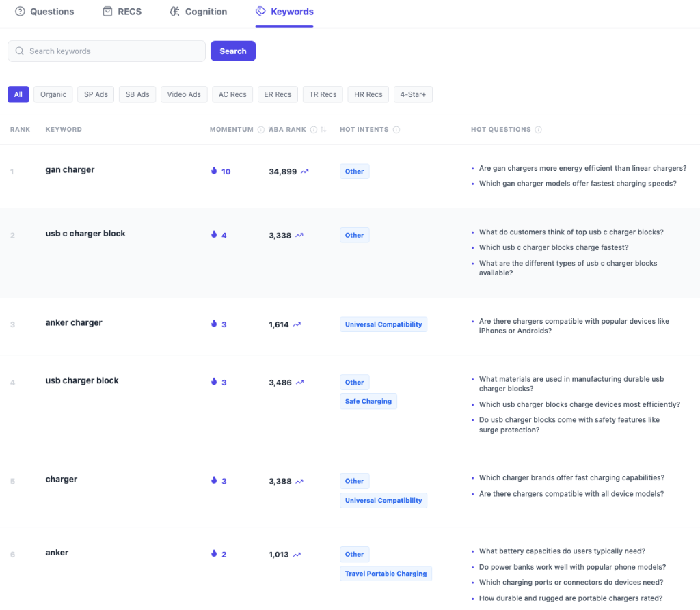Image resolution: width=700 pixels, height=610 pixels.
Task: Open the RECS tab
Action: [122, 12]
